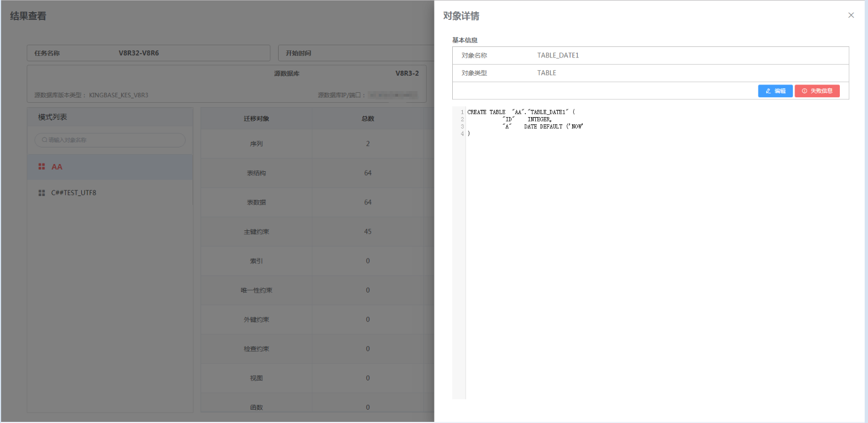
Task: Select the 索引 row label
Action: click(x=257, y=261)
